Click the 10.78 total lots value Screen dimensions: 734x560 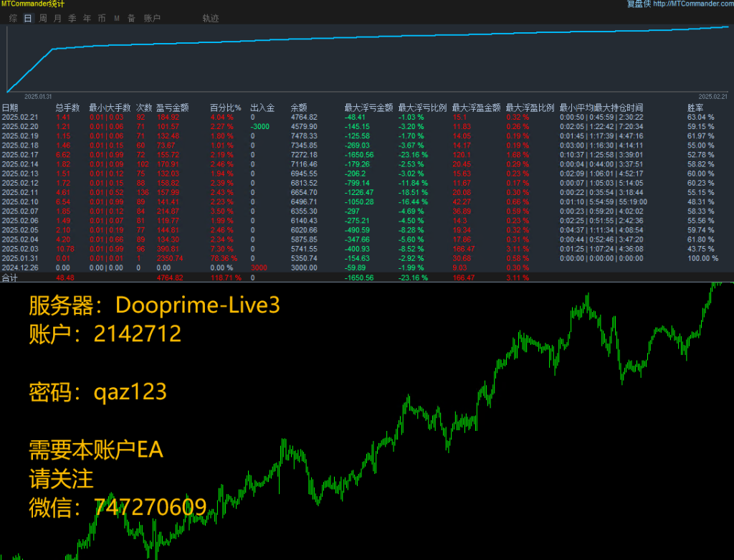click(x=65, y=249)
